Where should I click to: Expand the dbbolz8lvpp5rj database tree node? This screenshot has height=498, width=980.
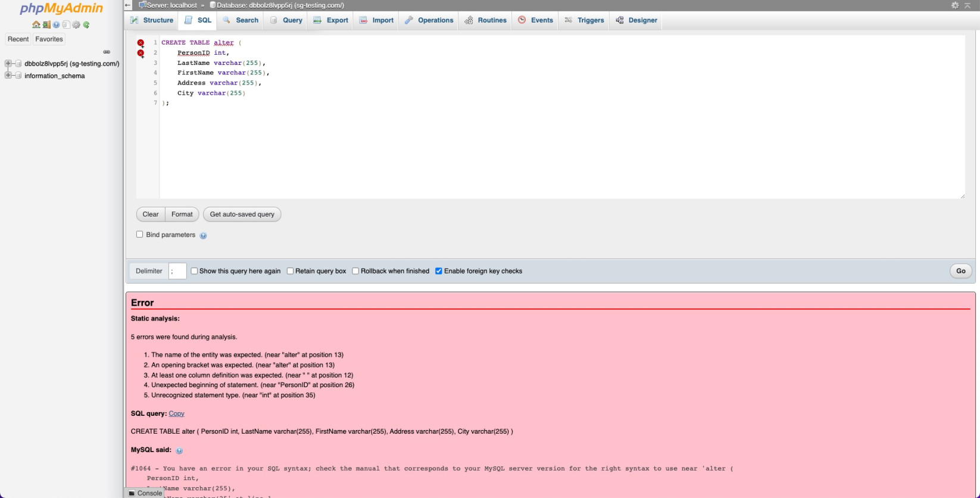[x=8, y=63]
